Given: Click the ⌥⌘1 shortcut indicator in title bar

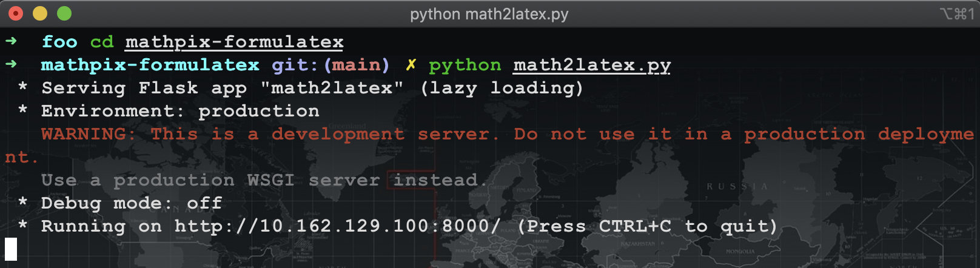Looking at the screenshot, I should pos(957,13).
